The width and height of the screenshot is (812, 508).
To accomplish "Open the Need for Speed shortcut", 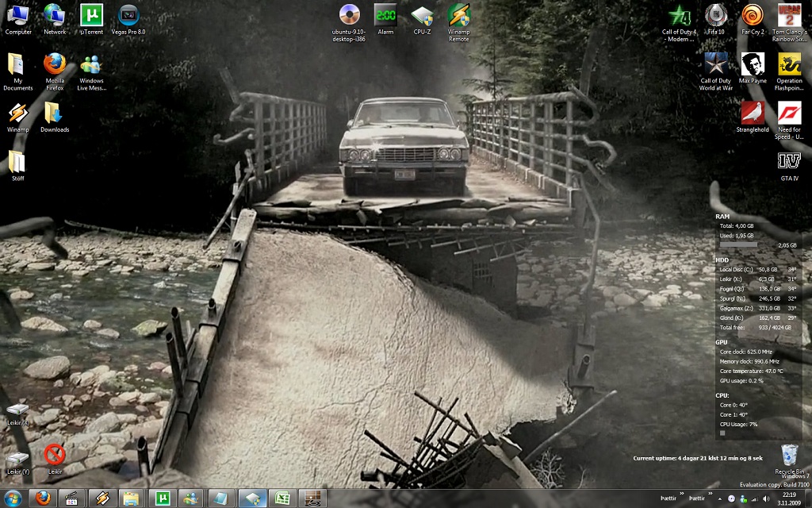I will (789, 121).
